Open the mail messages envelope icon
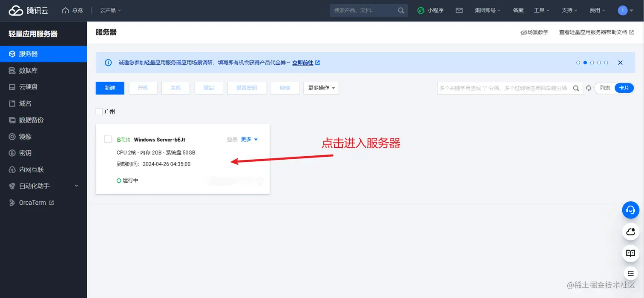This screenshot has width=644, height=298. click(x=459, y=10)
